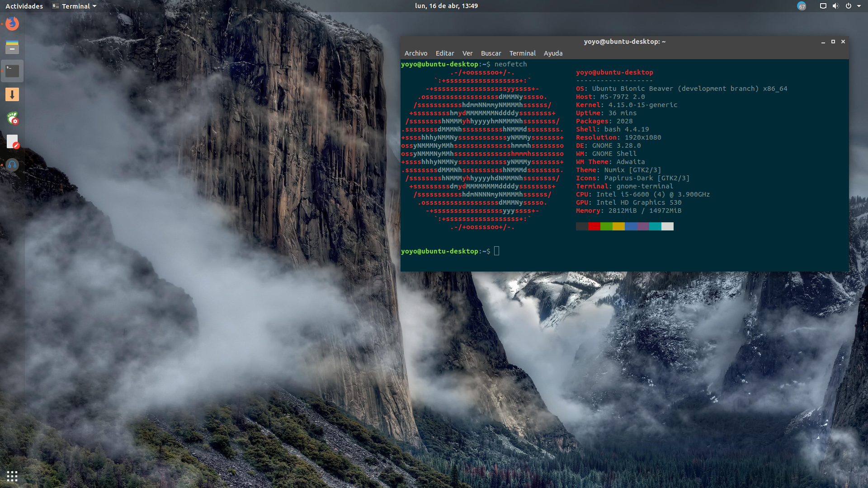
Task: Click the Actividades button
Action: tap(24, 6)
